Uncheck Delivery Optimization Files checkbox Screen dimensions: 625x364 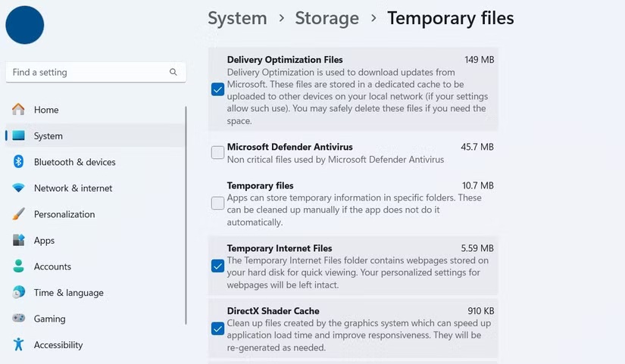[x=217, y=89]
